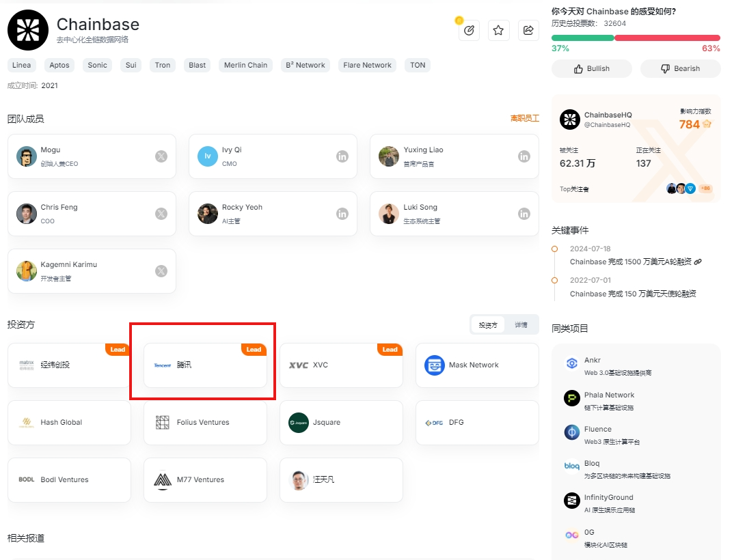
Task: Open Rocky Yeoh team member card
Action: click(273, 214)
